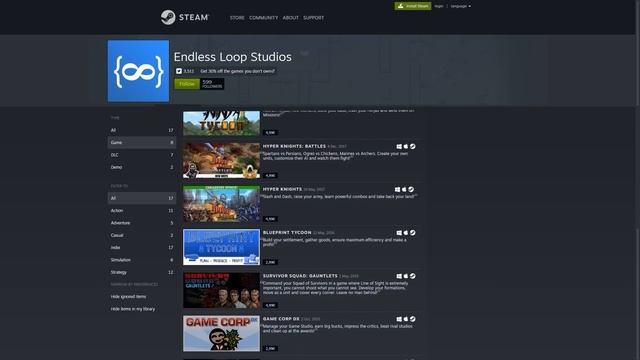Open the Store menu

pos(237,18)
